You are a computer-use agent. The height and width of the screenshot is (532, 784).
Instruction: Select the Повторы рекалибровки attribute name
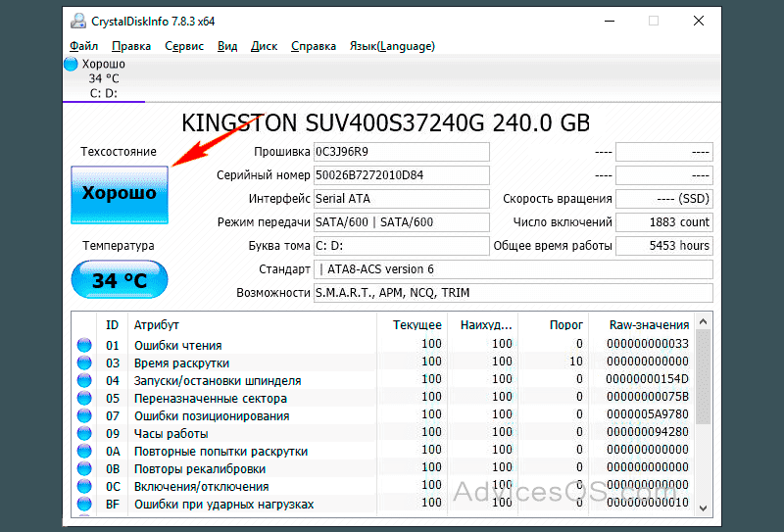(x=200, y=469)
